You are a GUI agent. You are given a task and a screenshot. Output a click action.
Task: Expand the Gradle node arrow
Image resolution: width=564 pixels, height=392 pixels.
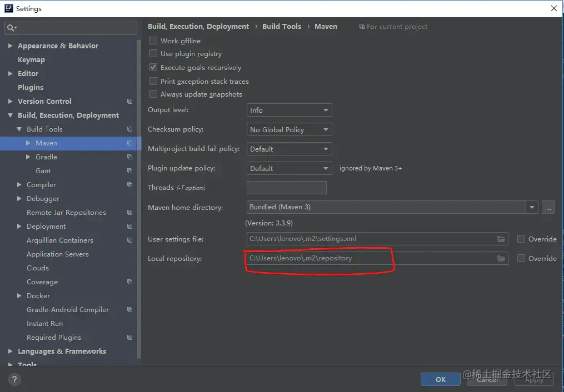pyautogui.click(x=28, y=157)
